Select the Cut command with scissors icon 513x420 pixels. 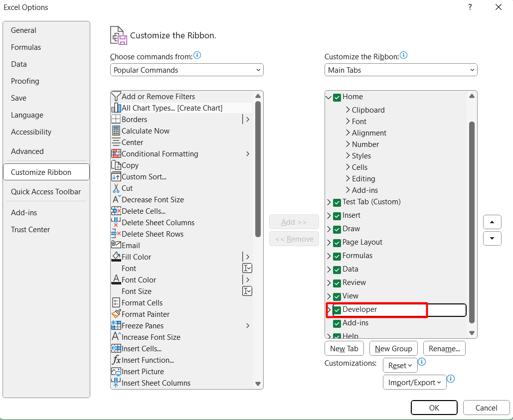(x=126, y=188)
